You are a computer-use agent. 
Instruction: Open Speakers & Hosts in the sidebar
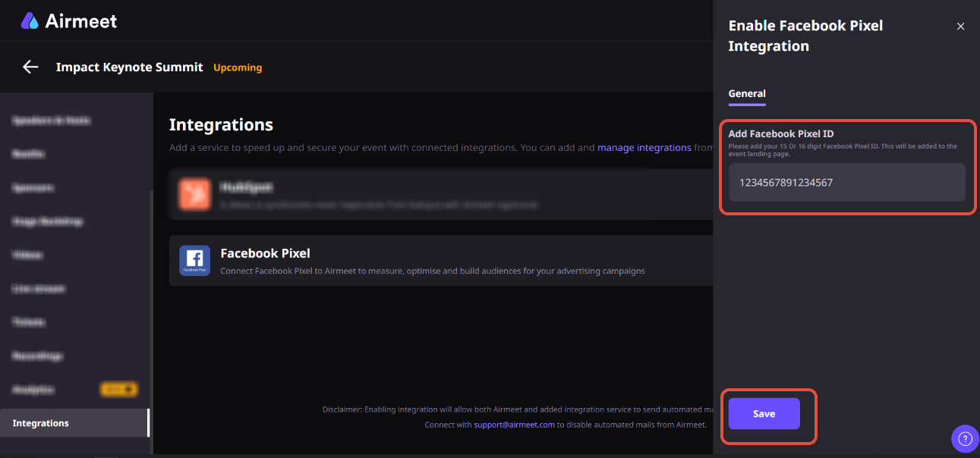pos(52,120)
